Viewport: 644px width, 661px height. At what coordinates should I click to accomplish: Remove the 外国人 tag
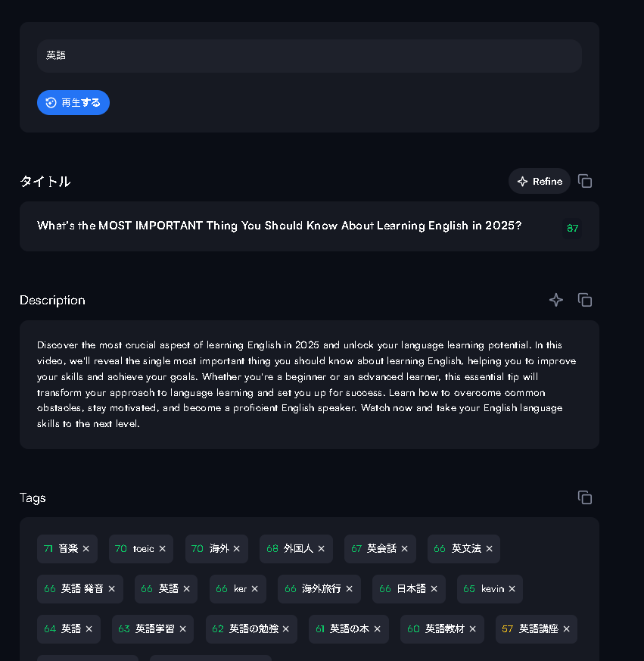click(x=322, y=549)
